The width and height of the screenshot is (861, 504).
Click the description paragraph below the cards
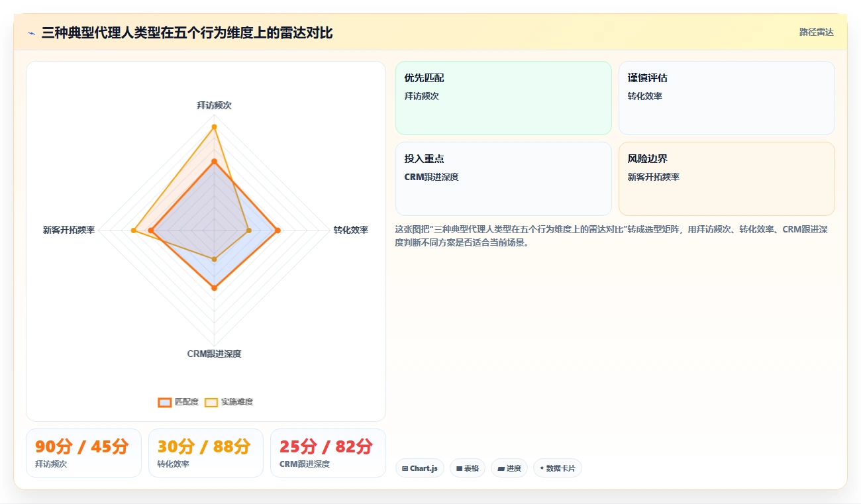pyautogui.click(x=611, y=236)
